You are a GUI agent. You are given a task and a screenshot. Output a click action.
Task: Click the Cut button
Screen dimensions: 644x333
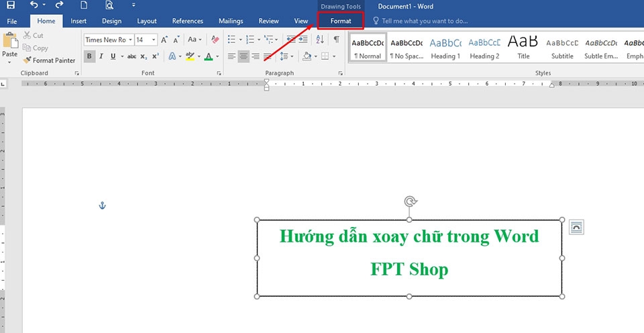tap(34, 36)
